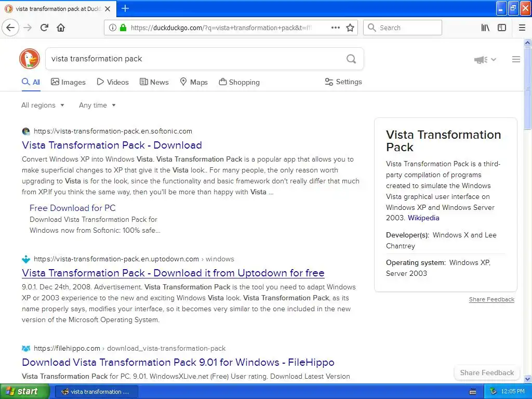The height and width of the screenshot is (399, 532).
Task: Click the DuckDuckGo duck logo
Action: click(x=30, y=58)
